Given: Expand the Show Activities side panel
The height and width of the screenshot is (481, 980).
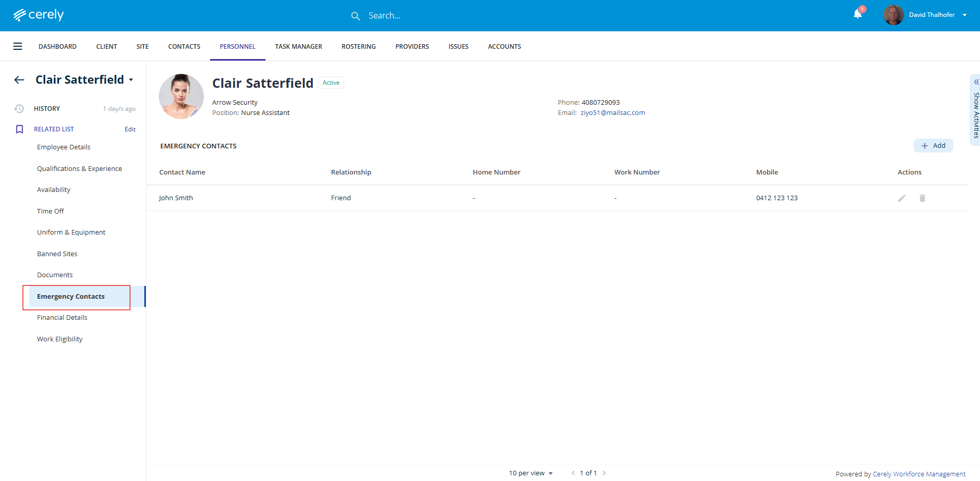Looking at the screenshot, I should tap(975, 110).
